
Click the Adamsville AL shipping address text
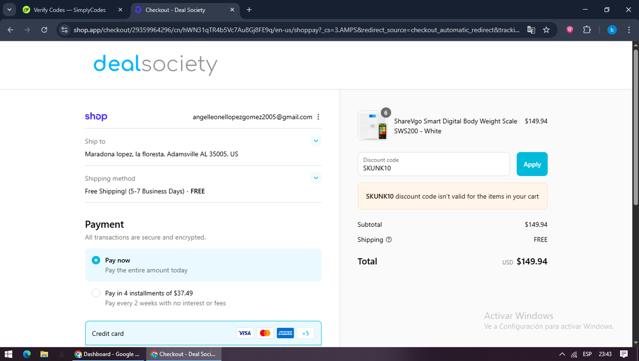pyautogui.click(x=161, y=154)
